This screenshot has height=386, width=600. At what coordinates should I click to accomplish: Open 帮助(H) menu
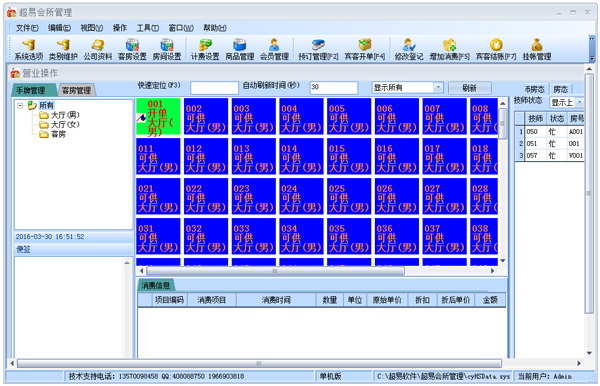point(215,28)
